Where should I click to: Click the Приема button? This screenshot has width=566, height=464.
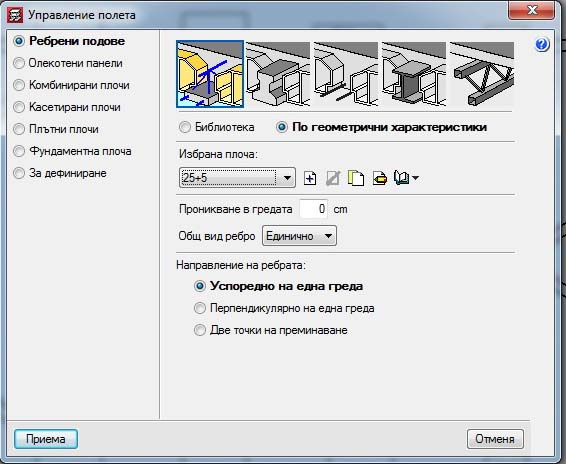[x=46, y=439]
